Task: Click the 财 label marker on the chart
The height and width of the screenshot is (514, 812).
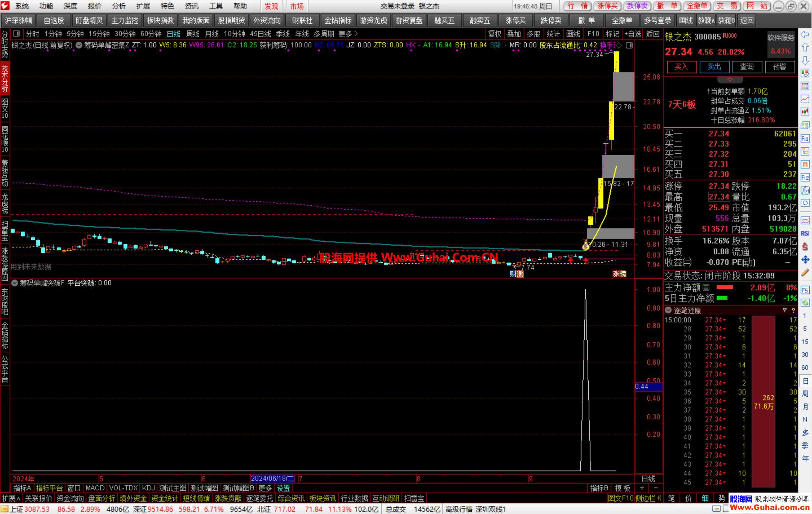Action: pyautogui.click(x=513, y=274)
